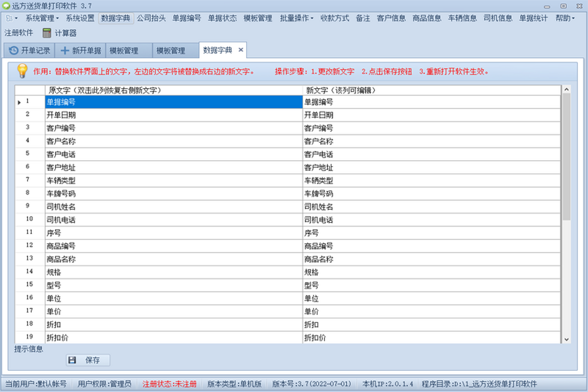The height and width of the screenshot is (392, 588).
Task: Click the 新文字 column header
Action: click(x=432, y=90)
